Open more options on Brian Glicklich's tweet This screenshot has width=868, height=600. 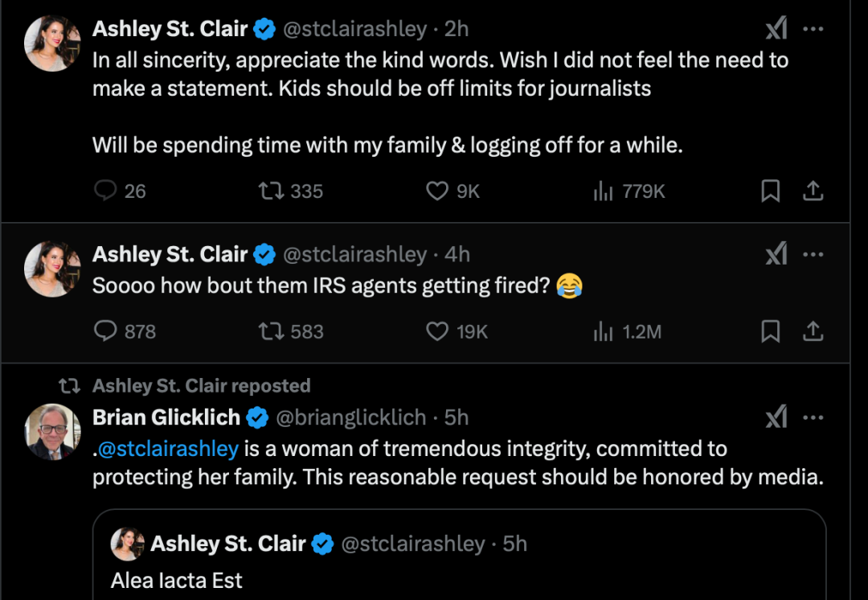pyautogui.click(x=813, y=417)
